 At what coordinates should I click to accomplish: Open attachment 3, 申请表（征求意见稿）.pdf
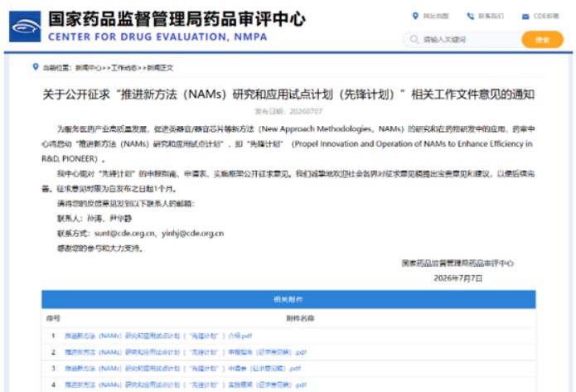[x=182, y=369]
